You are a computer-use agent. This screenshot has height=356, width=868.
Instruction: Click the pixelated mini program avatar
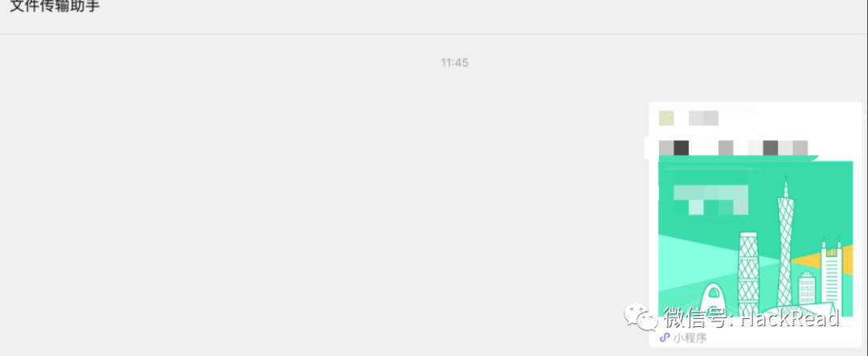click(666, 118)
